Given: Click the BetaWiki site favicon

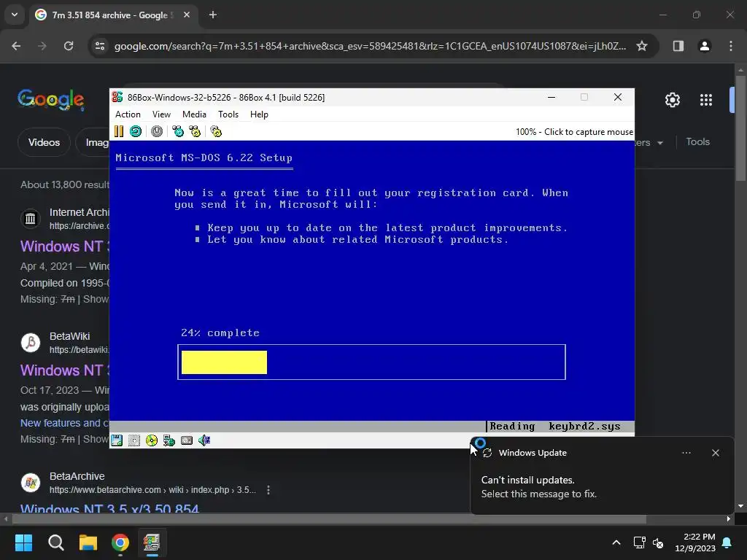Looking at the screenshot, I should (x=31, y=343).
